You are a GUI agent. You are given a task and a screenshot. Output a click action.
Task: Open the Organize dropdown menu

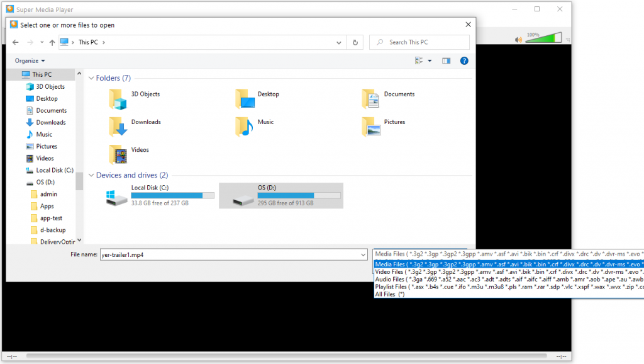pos(30,60)
